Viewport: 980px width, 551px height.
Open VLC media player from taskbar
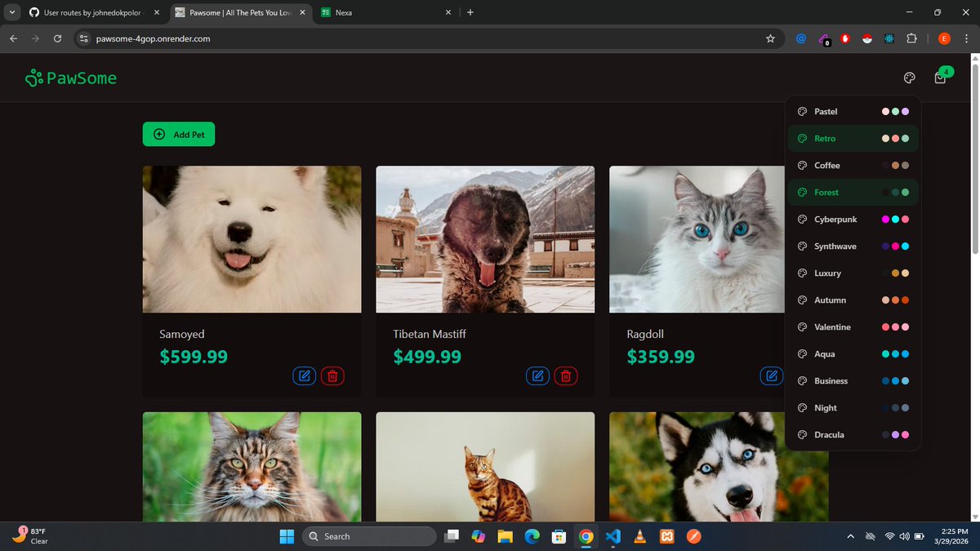(640, 536)
